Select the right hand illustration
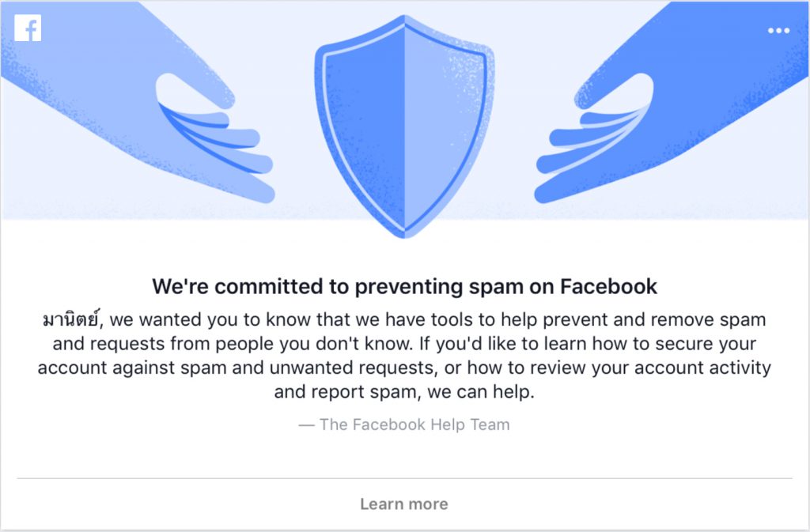The image size is (810, 532). 672,102
